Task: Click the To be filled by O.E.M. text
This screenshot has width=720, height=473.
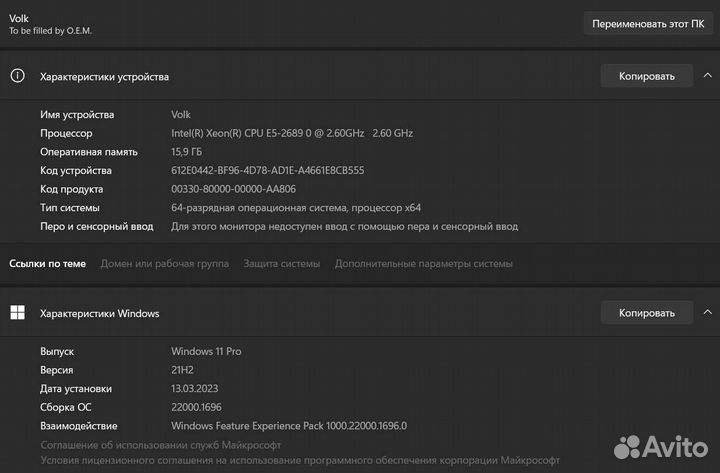Action: click(51, 31)
